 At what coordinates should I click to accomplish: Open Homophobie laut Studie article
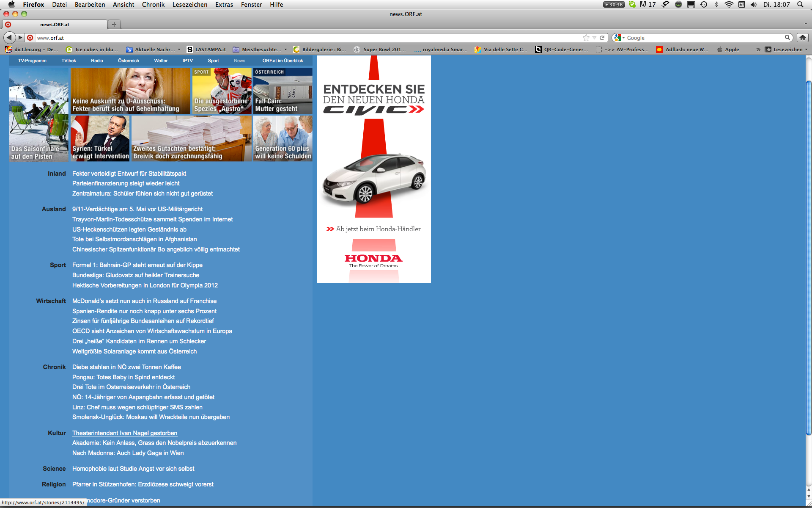[x=133, y=469]
